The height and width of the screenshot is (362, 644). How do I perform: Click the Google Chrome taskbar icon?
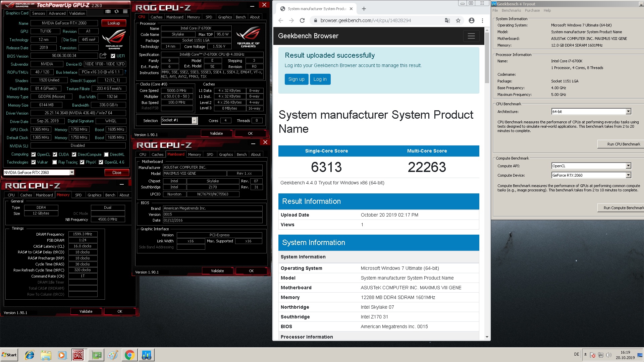click(x=129, y=355)
